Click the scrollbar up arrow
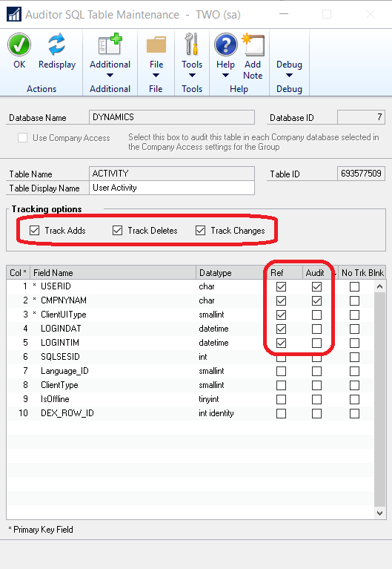The width and height of the screenshot is (392, 569). pyautogui.click(x=379, y=286)
